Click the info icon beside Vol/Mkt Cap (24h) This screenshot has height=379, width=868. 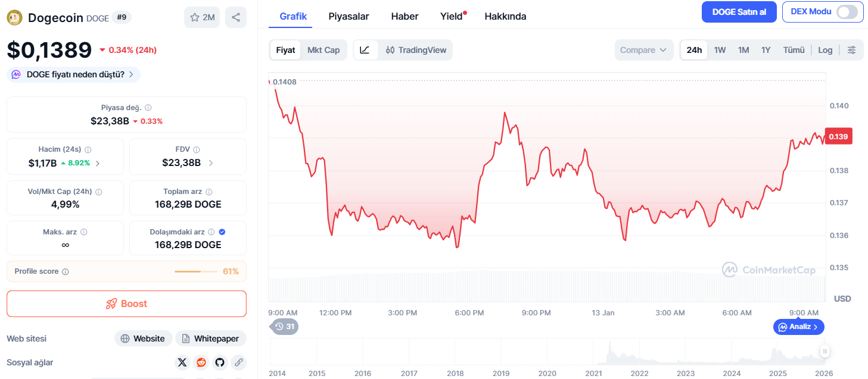(x=99, y=192)
